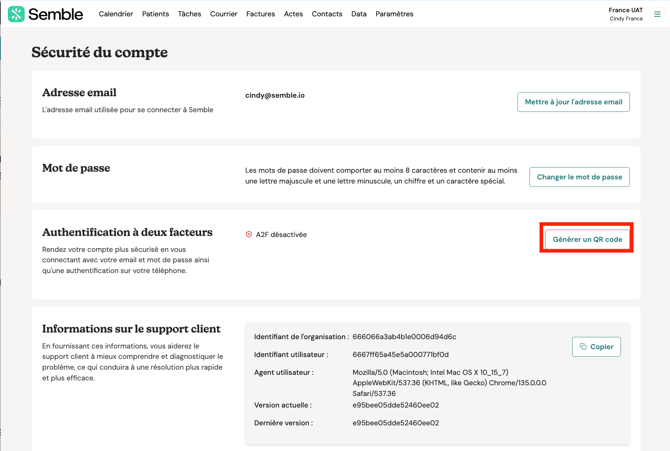Click the Dernière version value

[396, 423]
